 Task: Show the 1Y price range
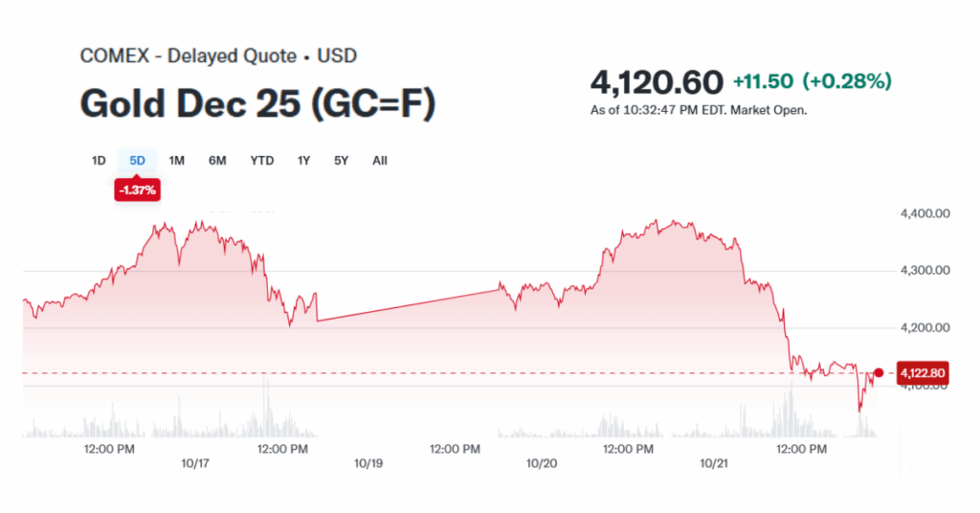[303, 161]
